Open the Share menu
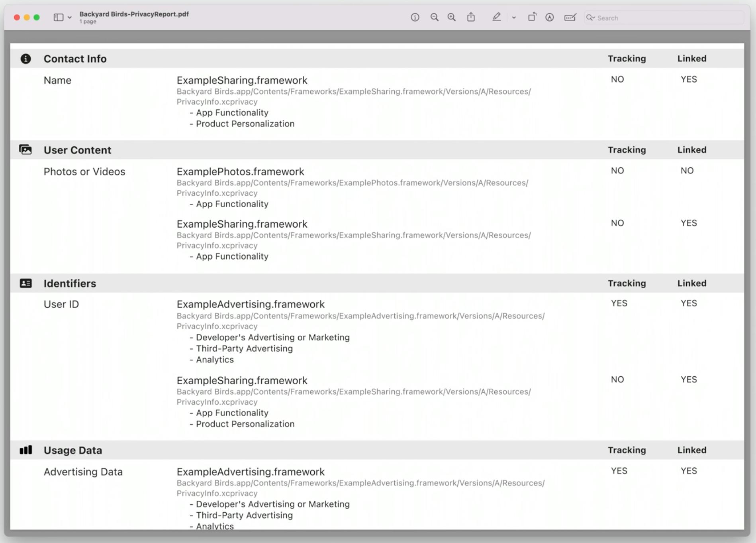 click(x=471, y=18)
